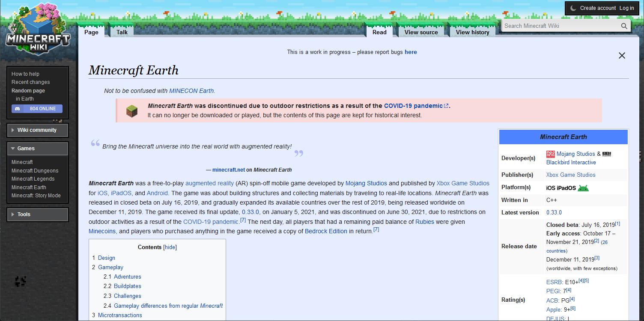Expand the Tools sidebar section
This screenshot has height=321, width=644.
(38, 214)
